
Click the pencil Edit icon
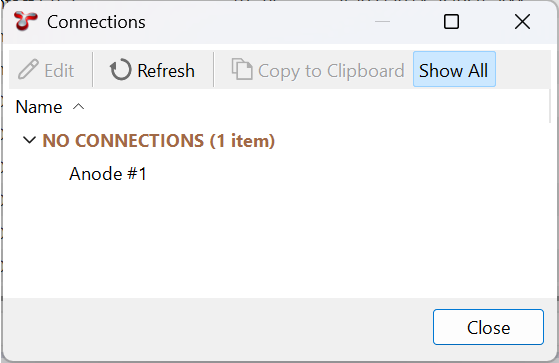tap(29, 69)
